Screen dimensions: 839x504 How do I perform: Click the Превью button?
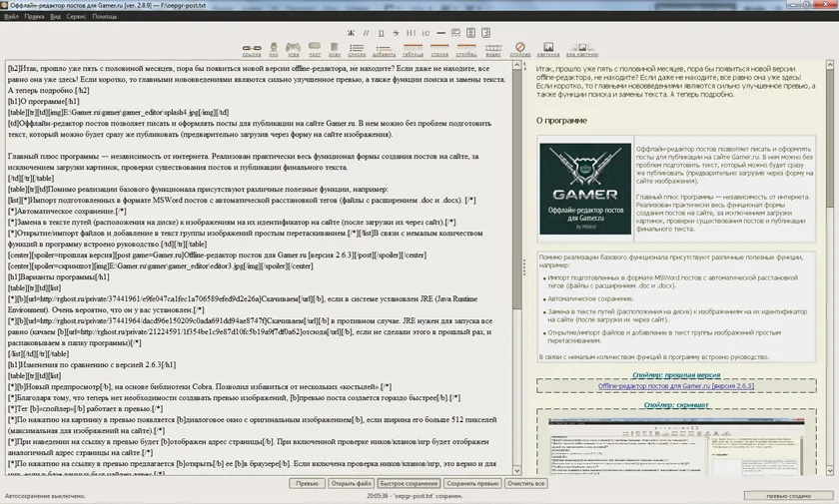click(x=308, y=482)
